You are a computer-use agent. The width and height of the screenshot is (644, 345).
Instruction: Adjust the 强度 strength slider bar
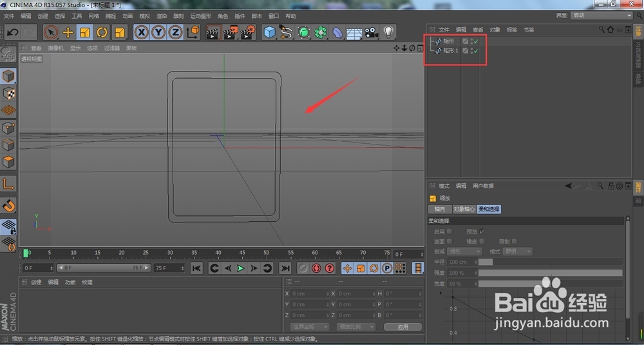coord(551,273)
